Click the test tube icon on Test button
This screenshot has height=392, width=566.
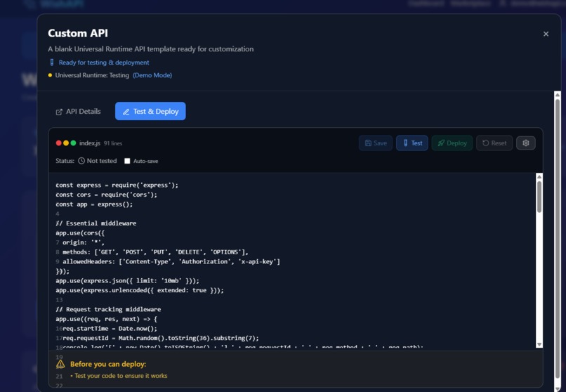(405, 143)
